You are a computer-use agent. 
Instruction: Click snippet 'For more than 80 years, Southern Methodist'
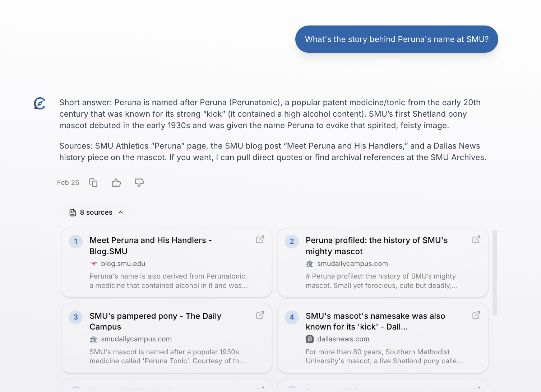point(384,356)
